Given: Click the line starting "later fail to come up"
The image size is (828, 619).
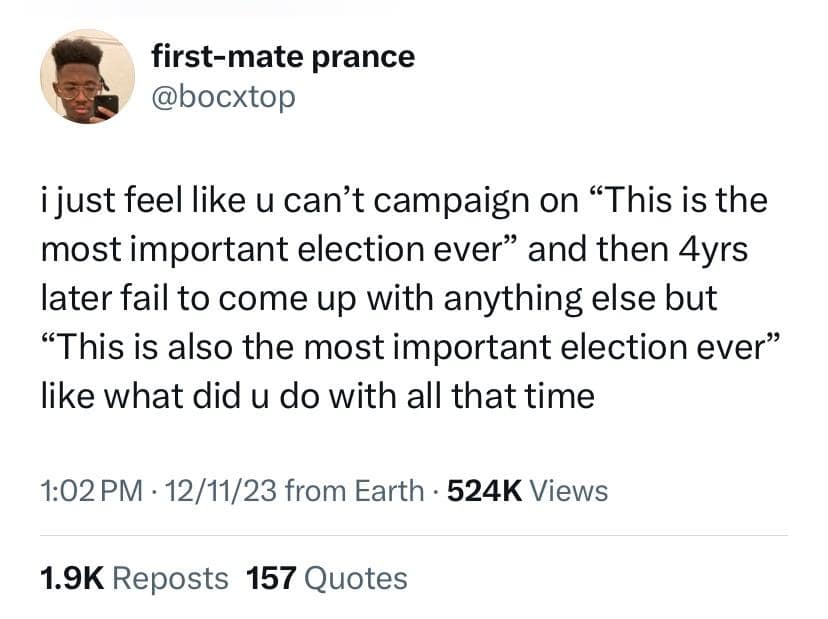Looking at the screenshot, I should click(366, 299).
